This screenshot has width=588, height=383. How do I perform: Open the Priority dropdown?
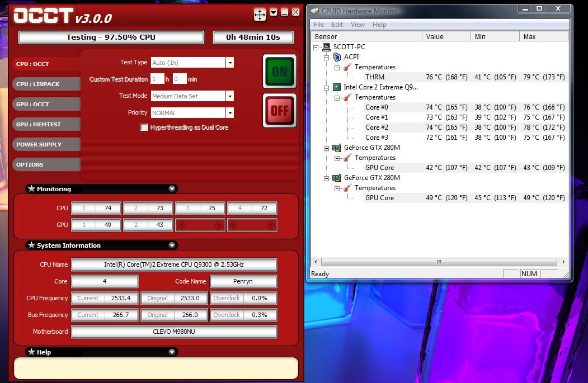point(230,113)
